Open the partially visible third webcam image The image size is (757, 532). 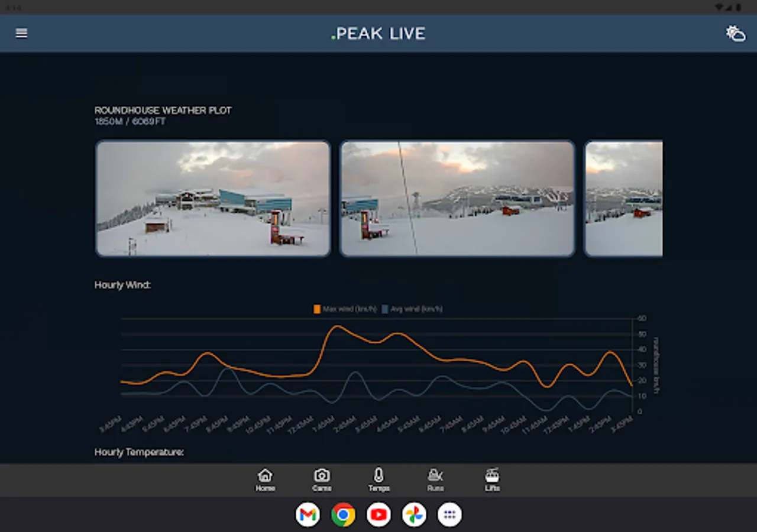pos(623,199)
